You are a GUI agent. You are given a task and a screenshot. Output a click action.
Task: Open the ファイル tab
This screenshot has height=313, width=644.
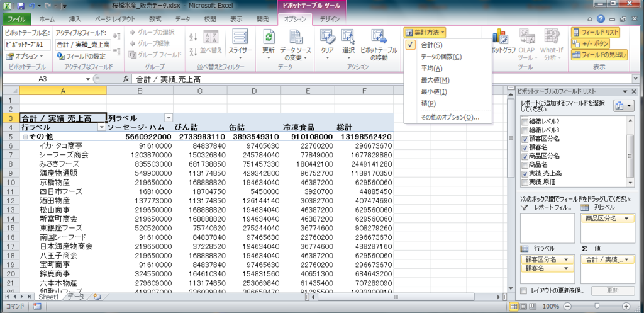[x=17, y=20]
